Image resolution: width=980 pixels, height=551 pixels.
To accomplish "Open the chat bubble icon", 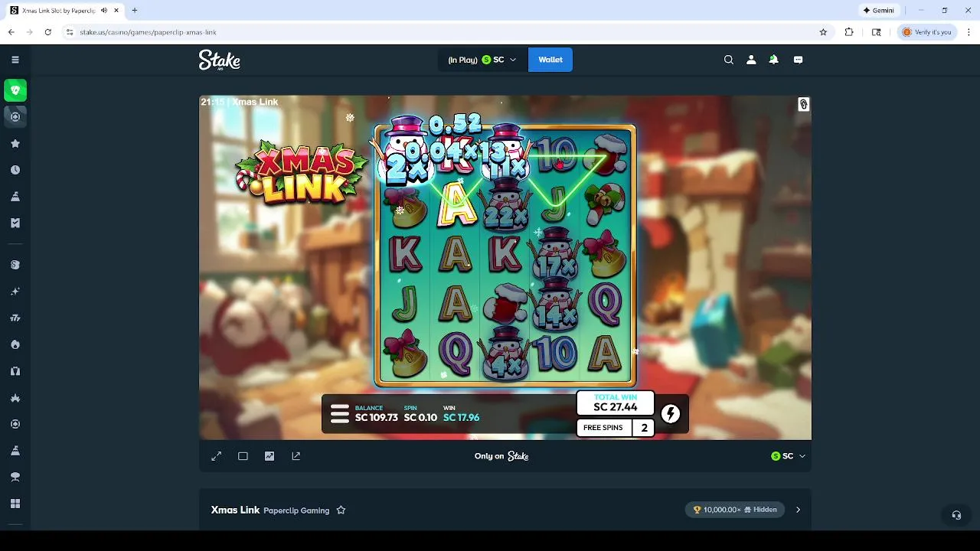I will (798, 60).
